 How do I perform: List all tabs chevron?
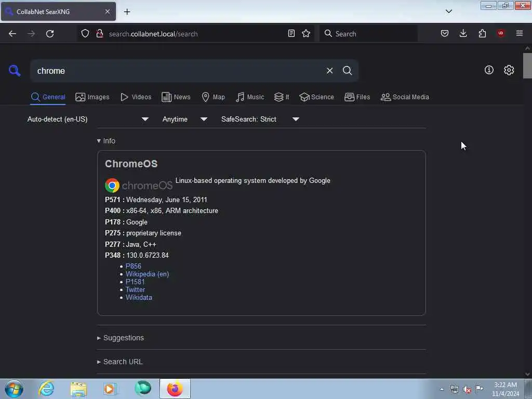coord(448,11)
